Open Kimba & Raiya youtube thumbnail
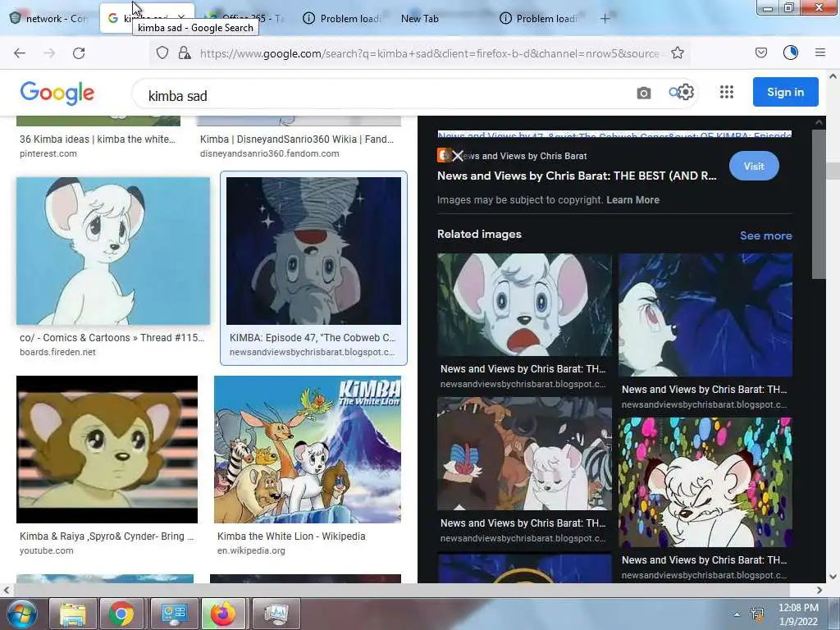This screenshot has width=840, height=630. pos(107,449)
